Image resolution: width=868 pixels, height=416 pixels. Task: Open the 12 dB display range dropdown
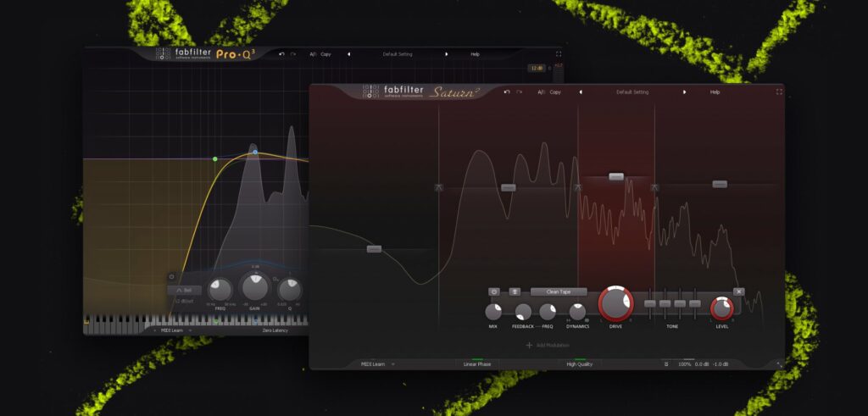(537, 68)
